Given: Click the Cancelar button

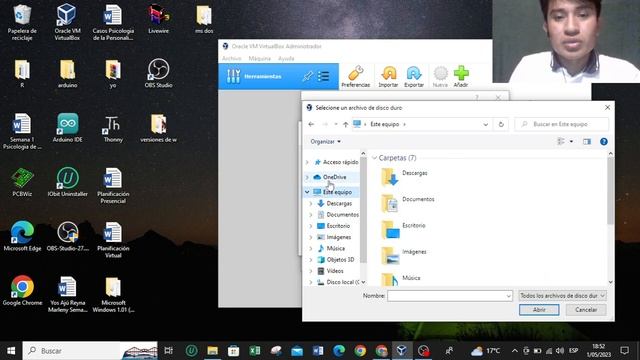Looking at the screenshot, I should tap(586, 310).
